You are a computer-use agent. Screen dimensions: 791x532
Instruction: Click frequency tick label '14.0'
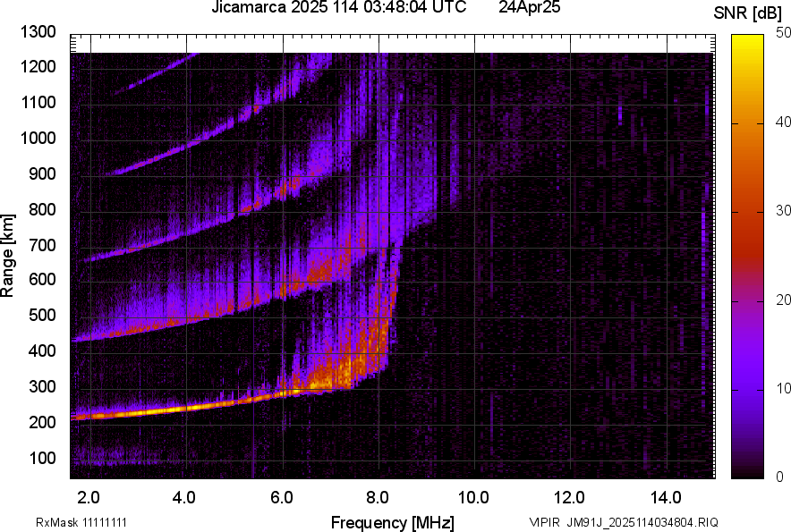[x=666, y=498]
